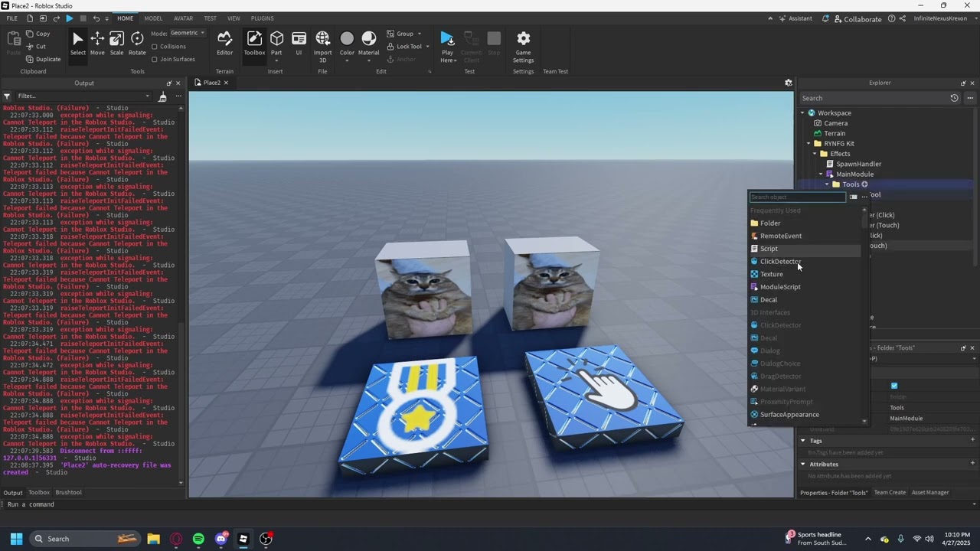The image size is (980, 551).
Task: Select the Rotate tool
Action: coord(137,43)
